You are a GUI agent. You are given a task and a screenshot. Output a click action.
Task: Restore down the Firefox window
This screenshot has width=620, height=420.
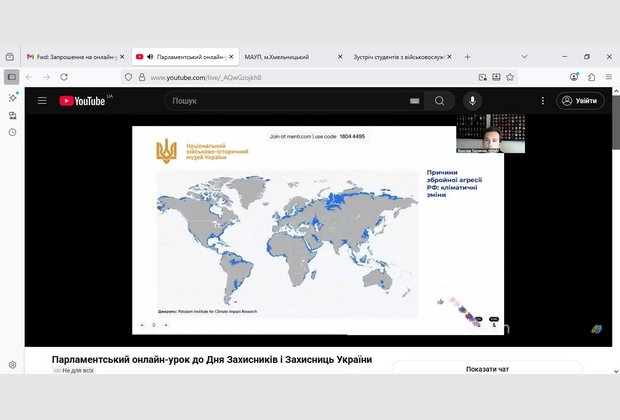tap(587, 57)
